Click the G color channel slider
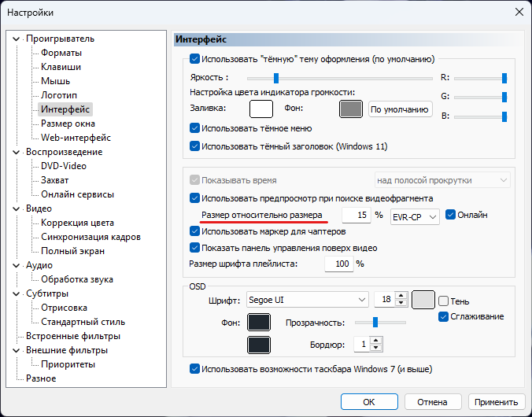532x417 pixels. pyautogui.click(x=480, y=98)
